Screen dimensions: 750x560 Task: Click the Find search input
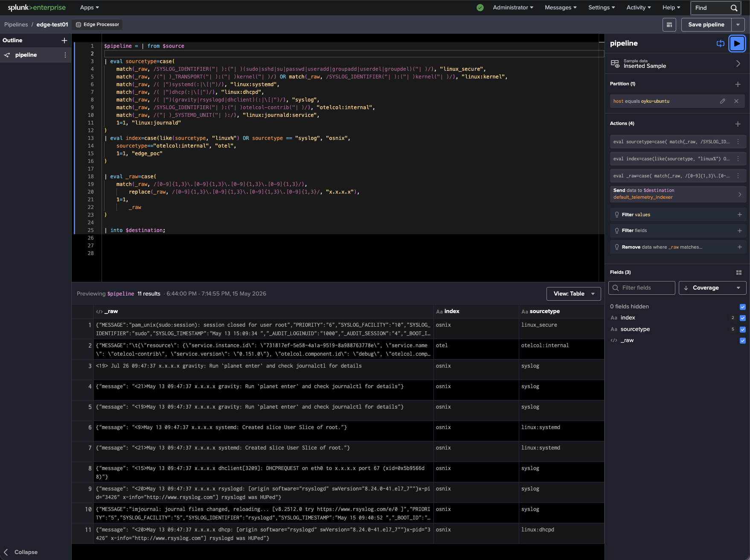[x=711, y=8]
